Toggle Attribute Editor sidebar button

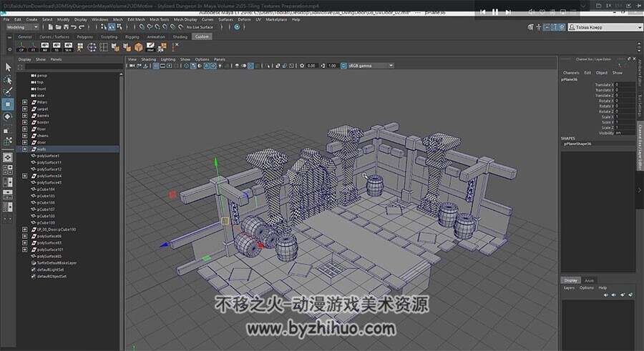640,74
